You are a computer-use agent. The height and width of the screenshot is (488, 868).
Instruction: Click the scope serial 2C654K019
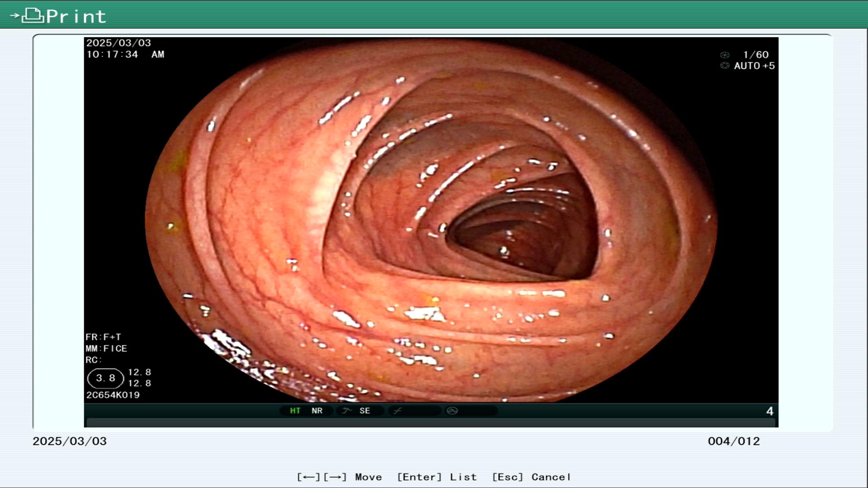coord(113,395)
